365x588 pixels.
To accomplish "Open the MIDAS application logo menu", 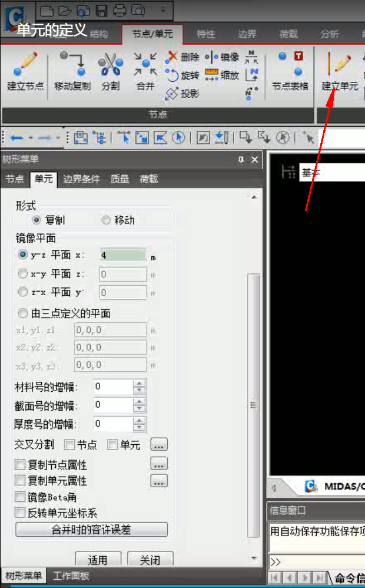I will point(15,19).
